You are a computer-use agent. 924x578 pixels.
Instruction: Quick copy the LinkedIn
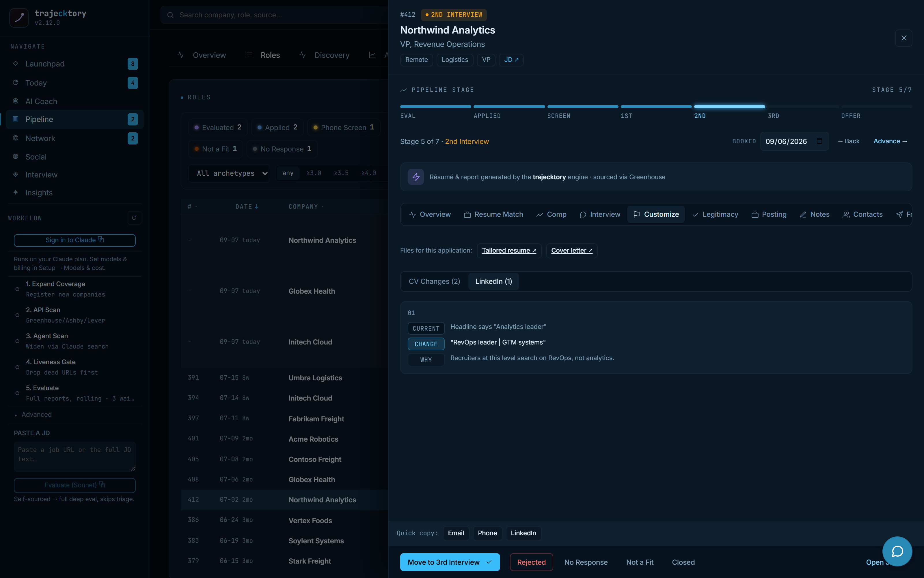[x=523, y=533]
